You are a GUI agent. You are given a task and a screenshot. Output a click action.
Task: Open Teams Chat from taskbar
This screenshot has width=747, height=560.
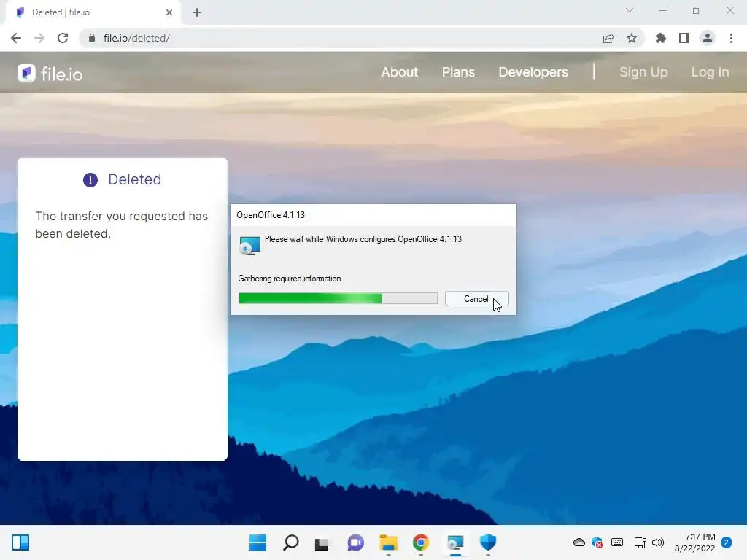pos(355,542)
